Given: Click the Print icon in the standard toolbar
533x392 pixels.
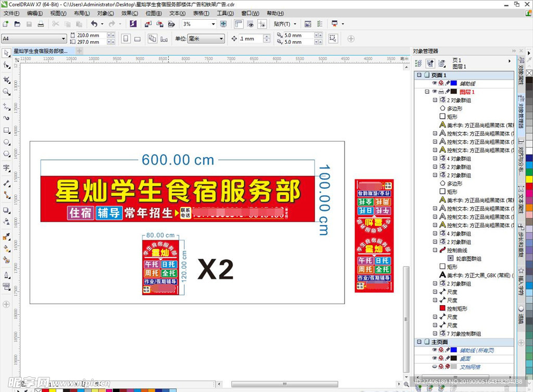Looking at the screenshot, I should 41,24.
